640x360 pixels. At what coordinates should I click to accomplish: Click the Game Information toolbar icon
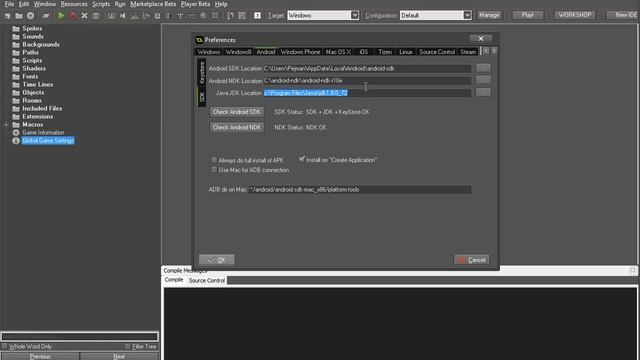(230, 16)
